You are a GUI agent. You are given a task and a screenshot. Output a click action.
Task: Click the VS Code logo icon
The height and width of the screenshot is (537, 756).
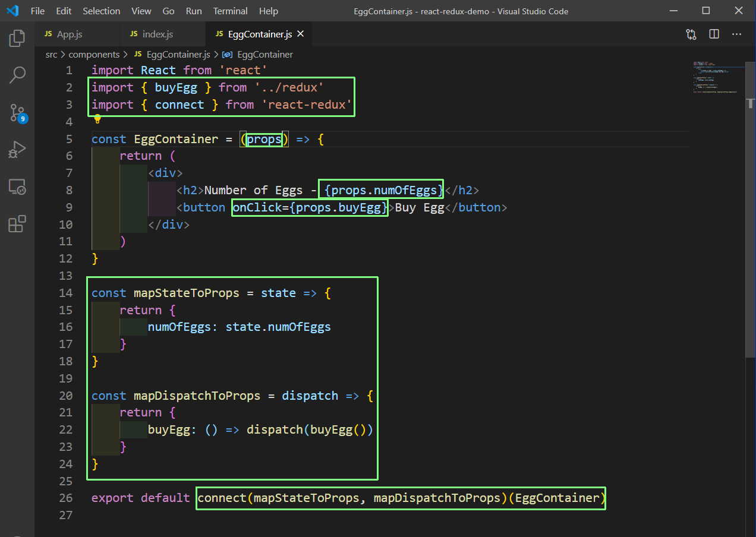tap(12, 11)
